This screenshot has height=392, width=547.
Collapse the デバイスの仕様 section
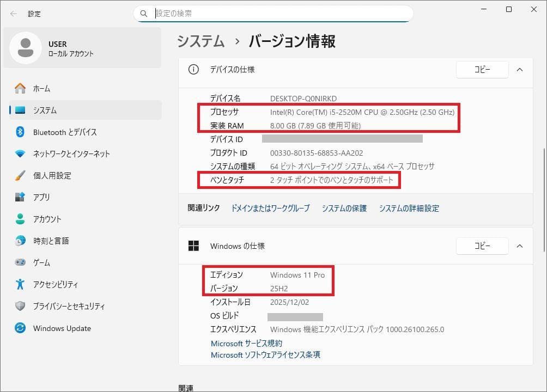click(519, 70)
